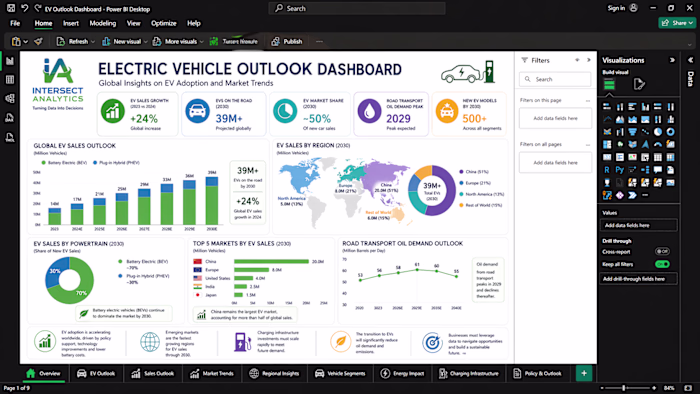Choose the Line chart visual
The height and width of the screenshot is (394, 700).
point(607,120)
